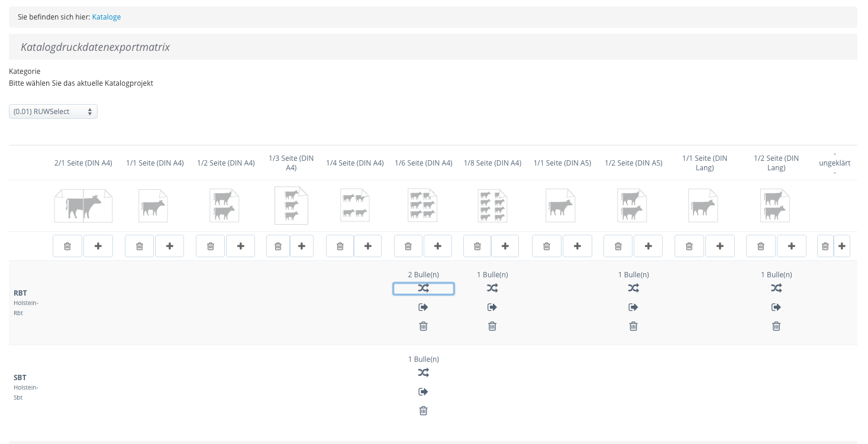The image size is (868, 444).
Task: Add entry to 1/4 Seite (DIN A4) column
Action: [368, 246]
